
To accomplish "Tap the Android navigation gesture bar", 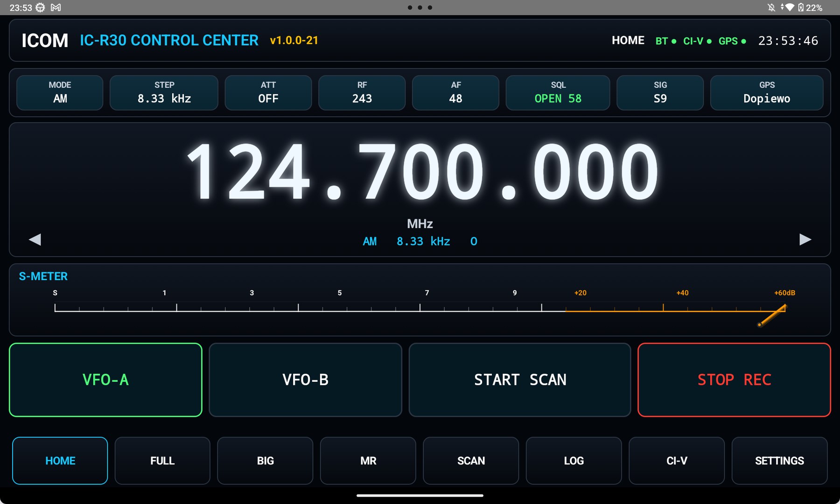I will [x=420, y=496].
